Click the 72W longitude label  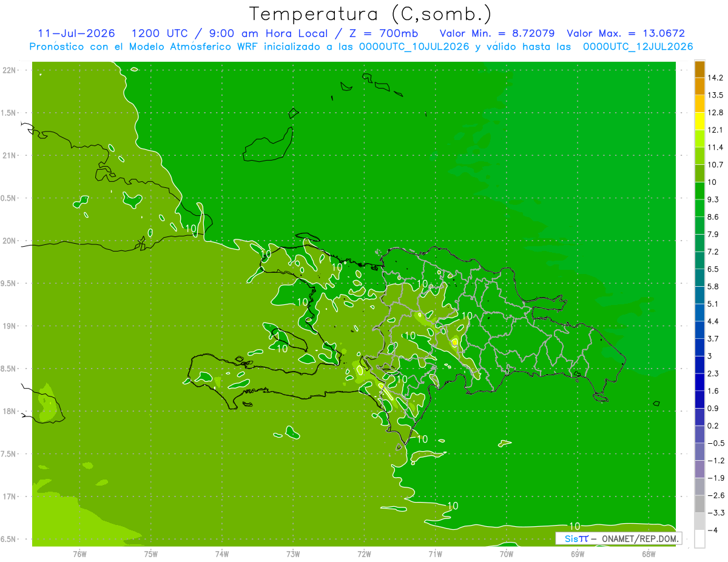(x=364, y=554)
